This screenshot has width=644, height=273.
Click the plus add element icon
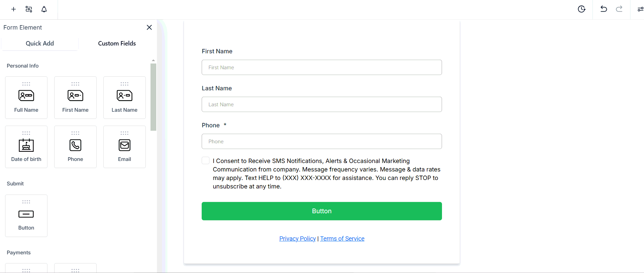tap(14, 9)
